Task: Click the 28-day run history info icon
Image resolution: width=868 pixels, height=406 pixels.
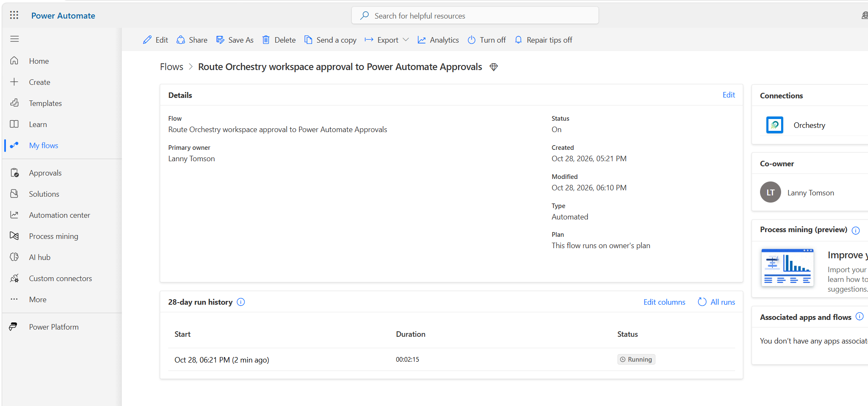Action: [241, 302]
